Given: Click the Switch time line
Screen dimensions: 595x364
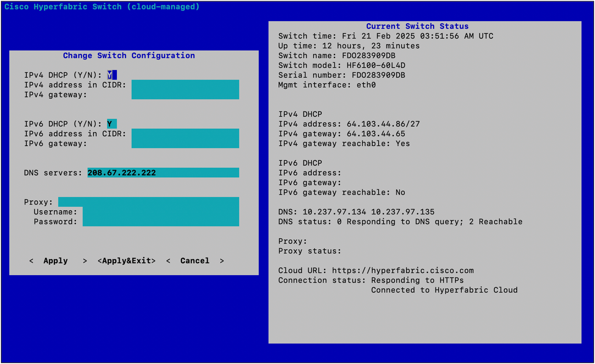Looking at the screenshot, I should (386, 36).
